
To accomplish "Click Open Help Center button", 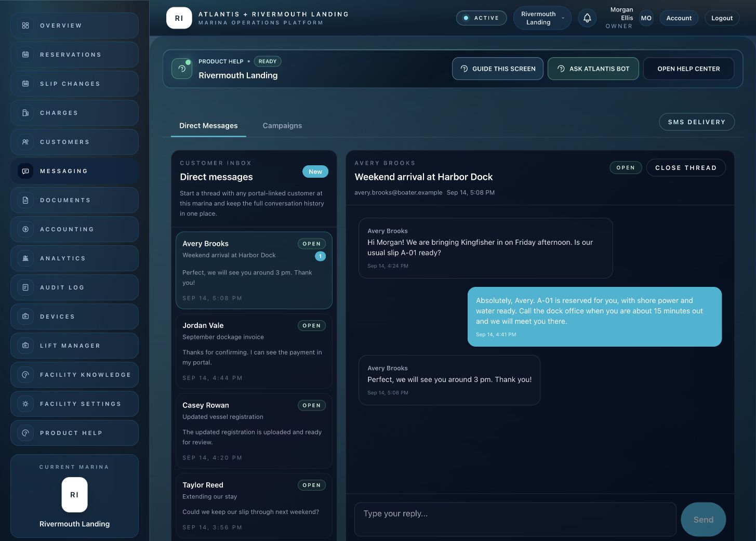I will [688, 69].
